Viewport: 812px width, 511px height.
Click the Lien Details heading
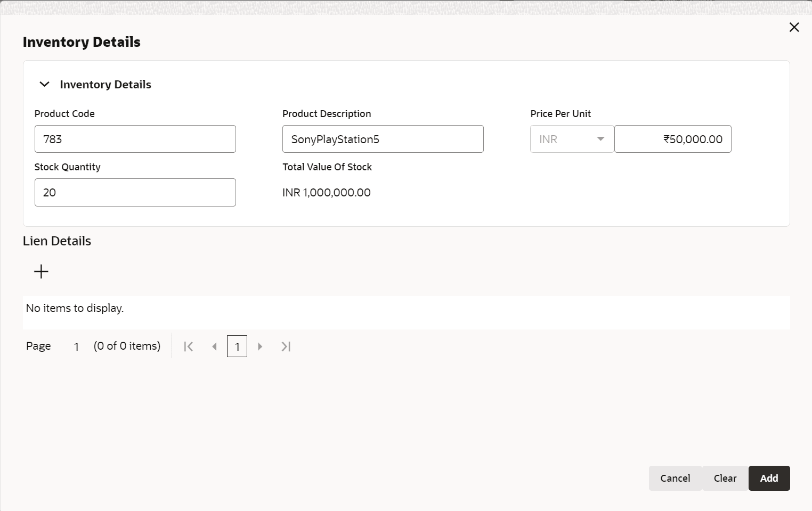click(57, 241)
